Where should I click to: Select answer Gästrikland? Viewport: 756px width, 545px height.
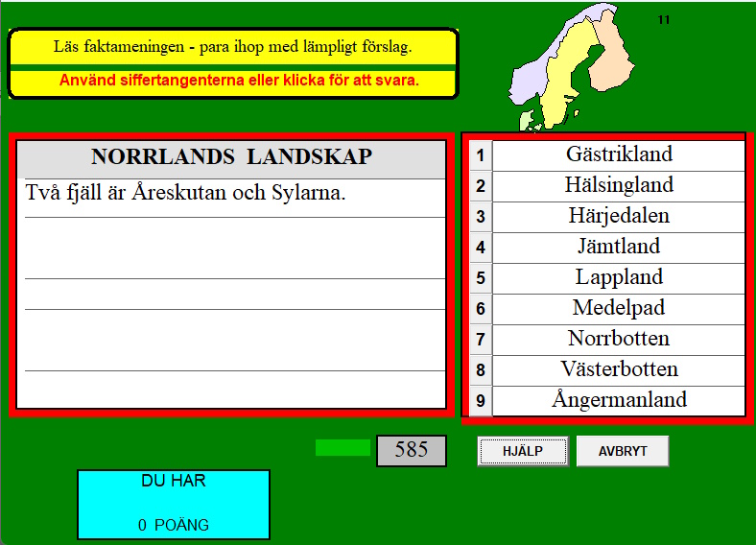(x=619, y=154)
